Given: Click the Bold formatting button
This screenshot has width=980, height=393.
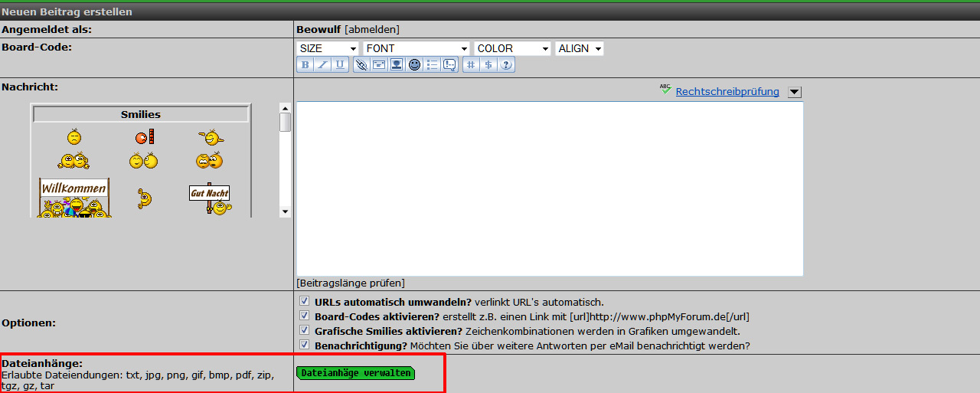Looking at the screenshot, I should pyautogui.click(x=305, y=65).
